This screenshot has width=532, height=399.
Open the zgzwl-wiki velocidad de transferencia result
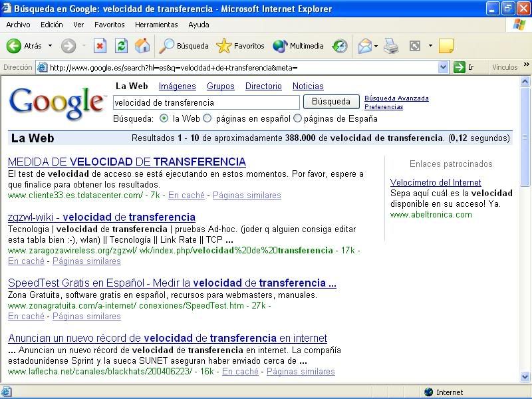[x=102, y=217]
